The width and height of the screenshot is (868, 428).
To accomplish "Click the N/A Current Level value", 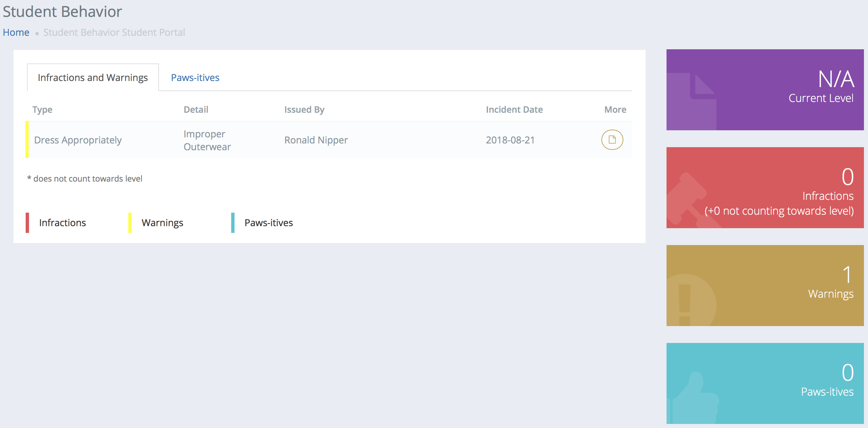I will coord(836,79).
